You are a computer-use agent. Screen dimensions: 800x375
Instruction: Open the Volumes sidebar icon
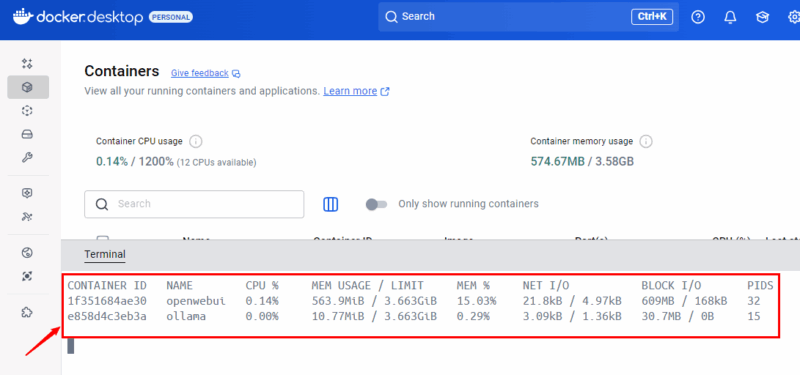click(28, 134)
